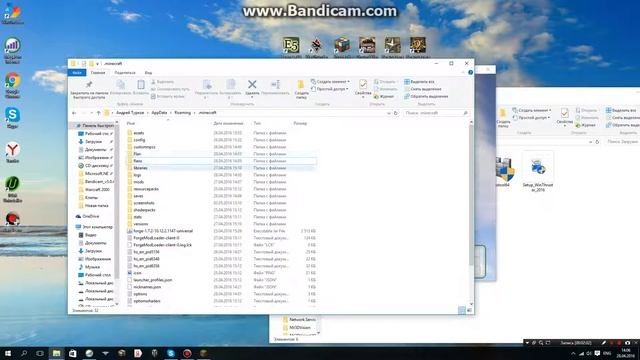Click the Paste (Вставить) clipboard icon

141,84
